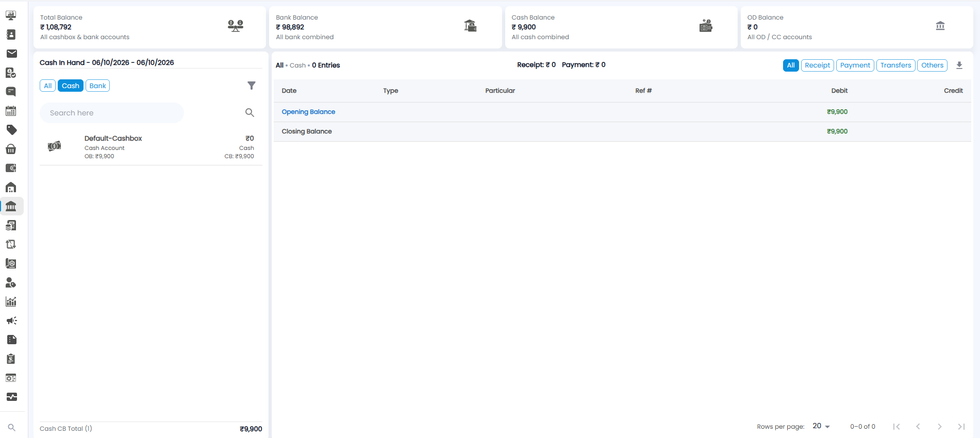Open the price tag sidebar icon
The height and width of the screenshot is (438, 980).
point(11,130)
